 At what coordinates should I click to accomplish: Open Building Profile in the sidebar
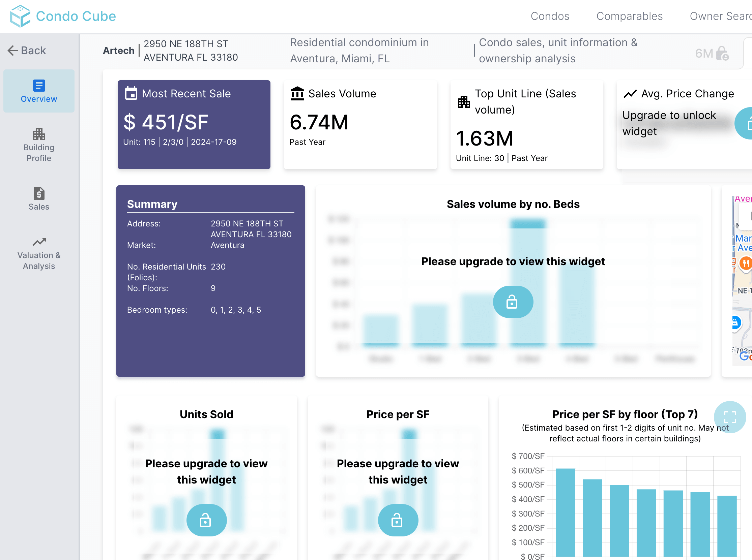pos(39,145)
